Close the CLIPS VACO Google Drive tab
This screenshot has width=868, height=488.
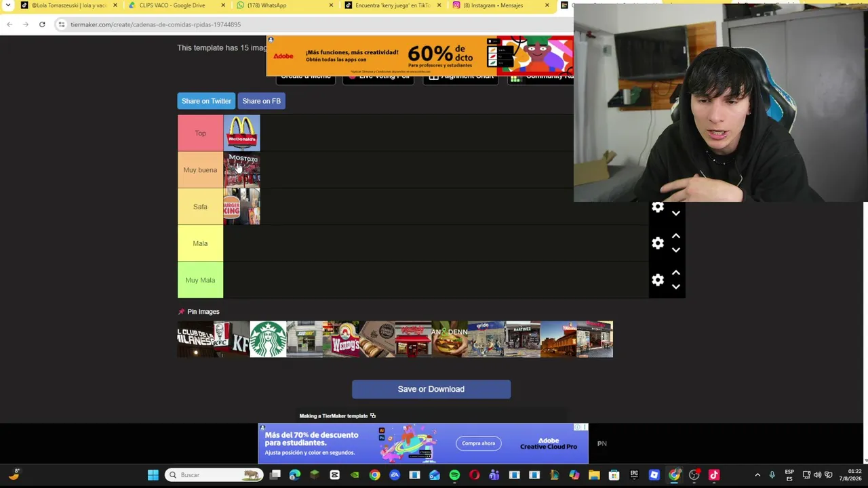pos(223,5)
